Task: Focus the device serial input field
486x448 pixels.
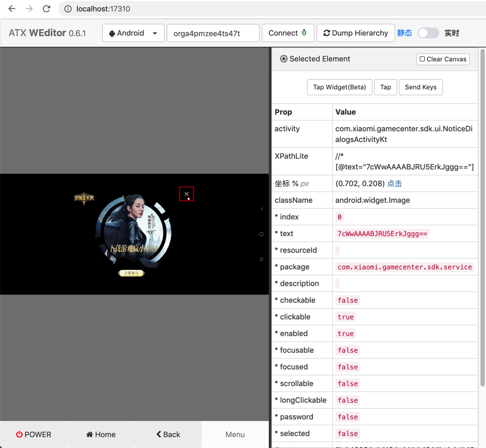Action: pyautogui.click(x=213, y=33)
